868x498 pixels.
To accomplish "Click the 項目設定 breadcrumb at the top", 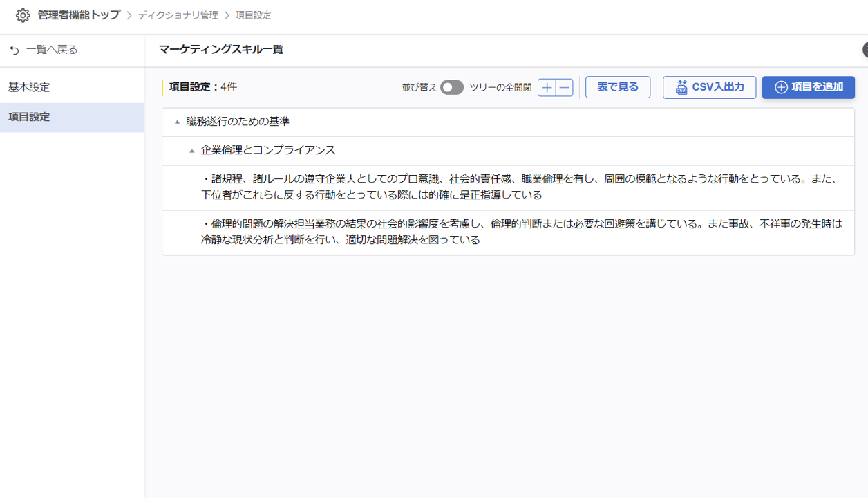I will 253,15.
